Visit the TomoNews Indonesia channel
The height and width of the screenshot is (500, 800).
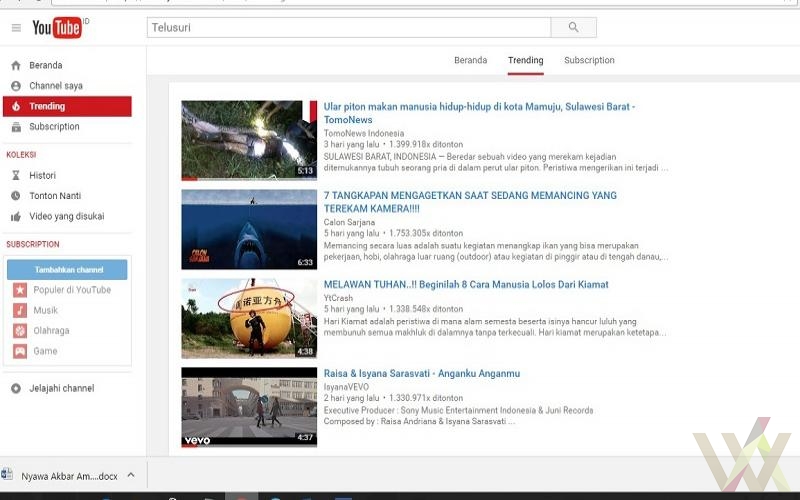tap(364, 133)
